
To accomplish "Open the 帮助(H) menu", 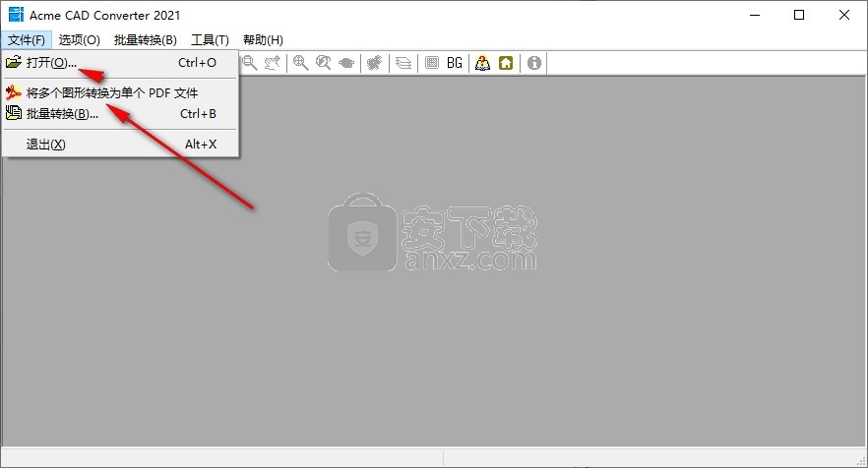I will (x=263, y=40).
